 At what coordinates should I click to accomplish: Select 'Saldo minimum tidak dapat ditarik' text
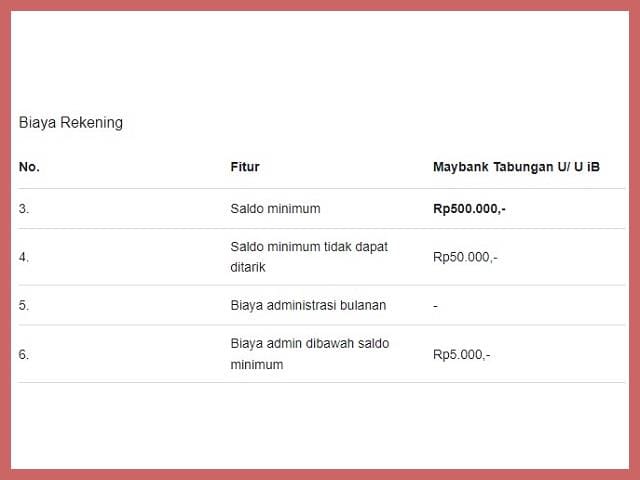(308, 257)
